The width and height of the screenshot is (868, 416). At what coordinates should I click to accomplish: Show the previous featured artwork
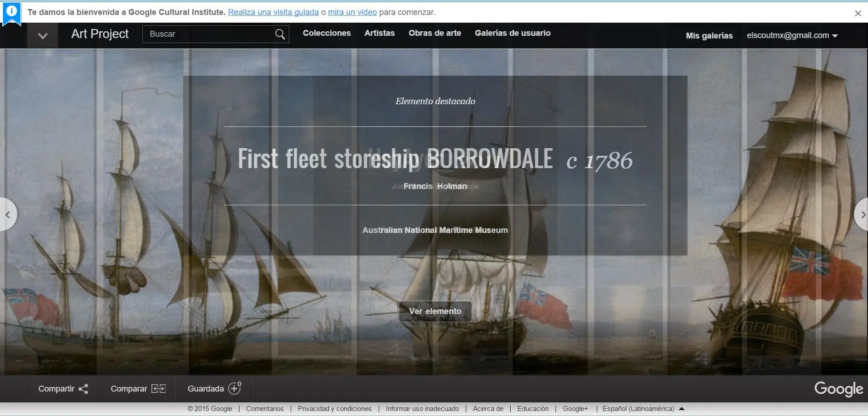8,214
